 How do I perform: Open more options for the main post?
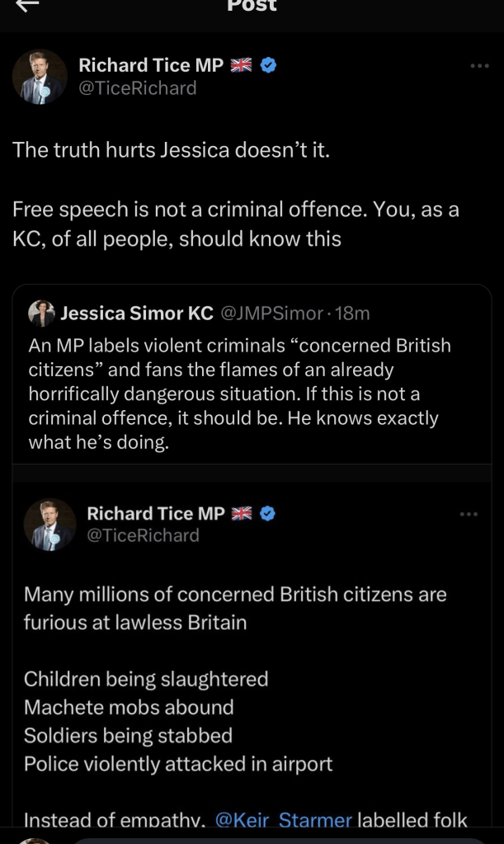[x=479, y=66]
